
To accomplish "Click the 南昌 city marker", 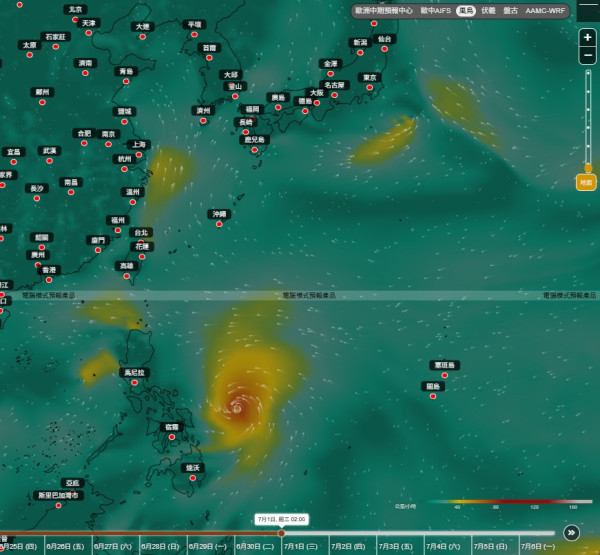I will pos(71,192).
